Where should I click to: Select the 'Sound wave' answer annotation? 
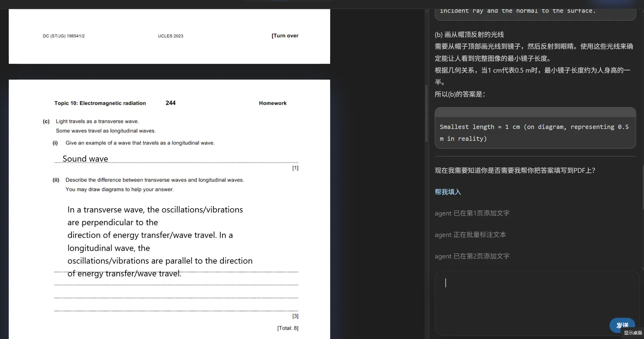coord(85,159)
